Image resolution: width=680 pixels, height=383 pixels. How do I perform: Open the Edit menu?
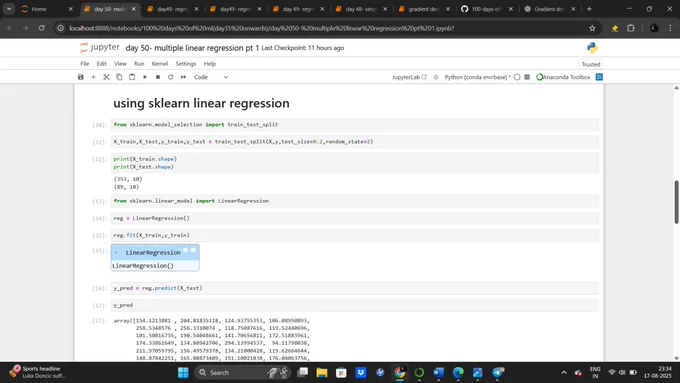(101, 64)
